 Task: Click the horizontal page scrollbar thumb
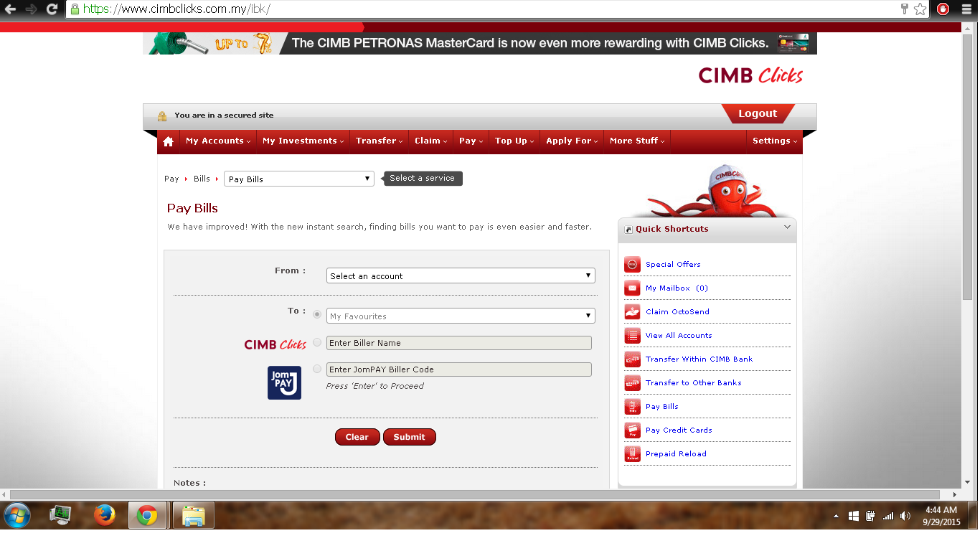click(x=475, y=495)
